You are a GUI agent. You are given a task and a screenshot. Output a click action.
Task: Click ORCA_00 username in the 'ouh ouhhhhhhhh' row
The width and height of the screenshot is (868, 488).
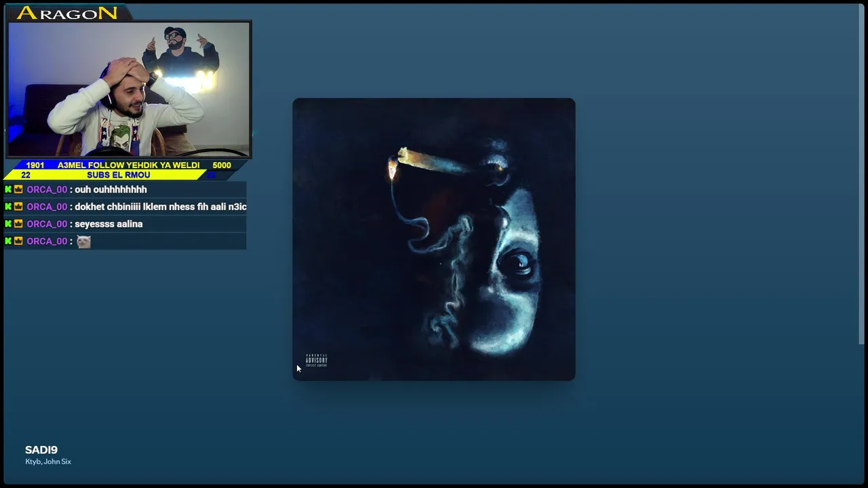point(47,190)
